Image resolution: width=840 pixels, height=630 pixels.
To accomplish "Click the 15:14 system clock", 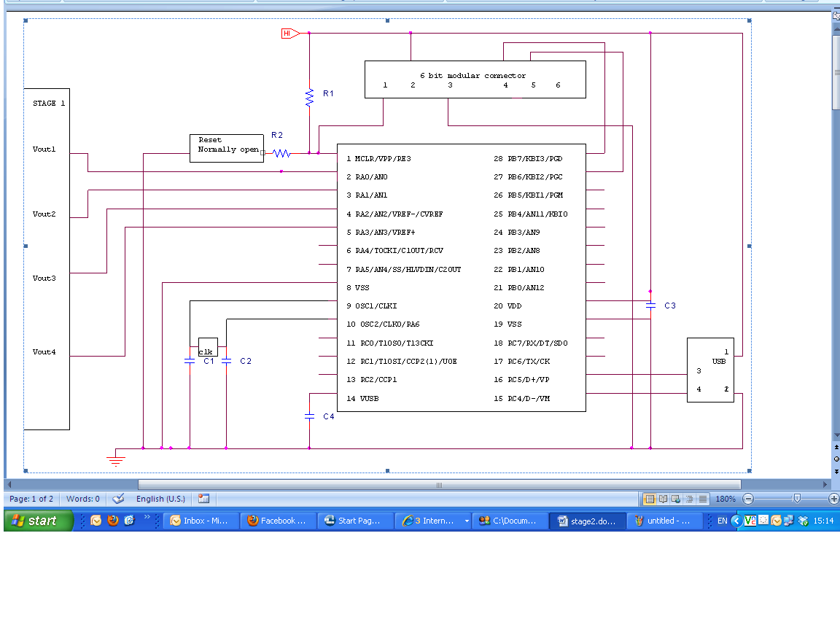I will click(823, 521).
